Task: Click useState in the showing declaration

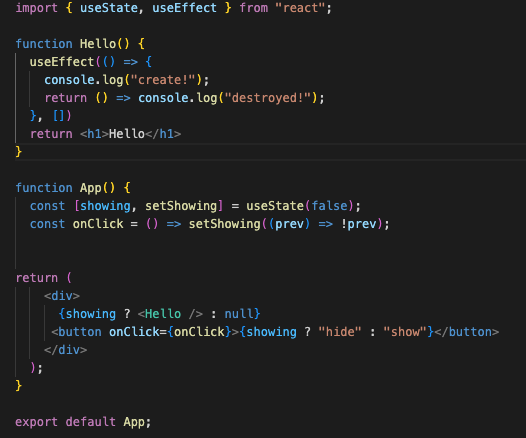Action: click(x=275, y=206)
